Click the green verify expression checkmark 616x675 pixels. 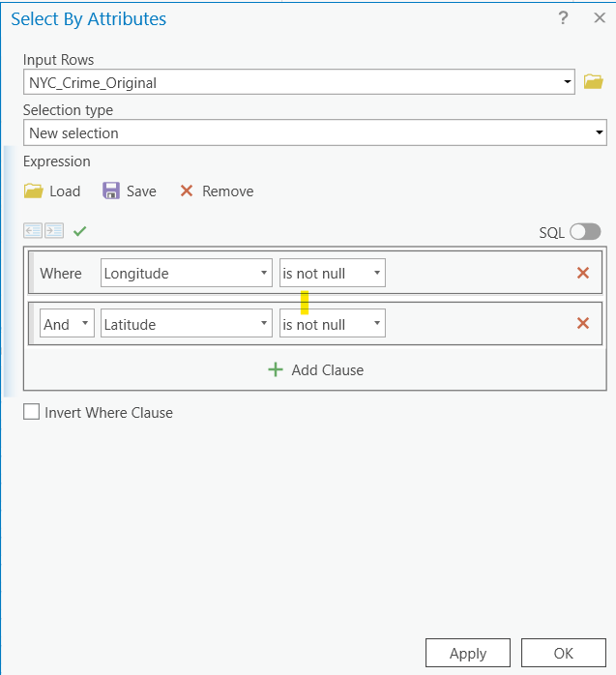pyautogui.click(x=79, y=231)
